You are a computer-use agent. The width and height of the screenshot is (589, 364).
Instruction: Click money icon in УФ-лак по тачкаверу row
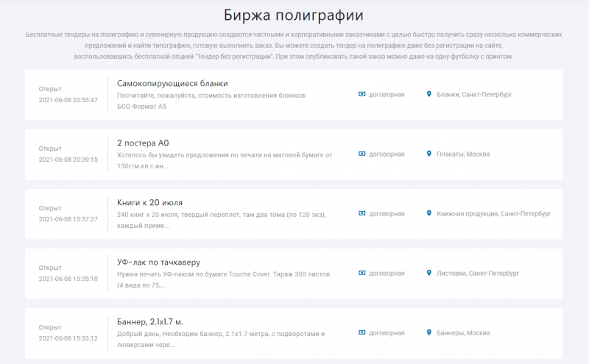click(x=361, y=274)
